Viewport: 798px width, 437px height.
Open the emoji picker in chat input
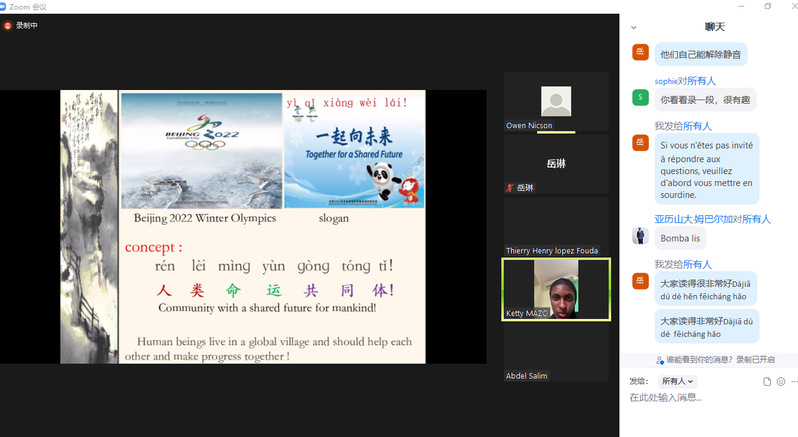click(x=779, y=381)
